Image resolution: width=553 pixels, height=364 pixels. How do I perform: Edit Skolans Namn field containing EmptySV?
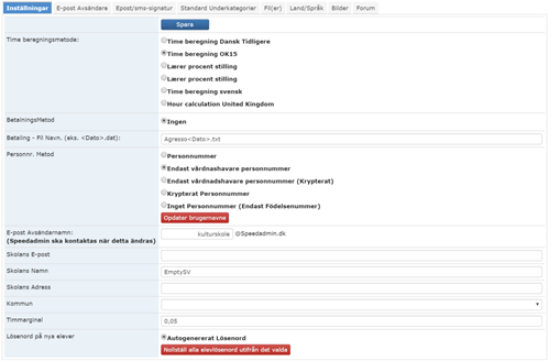coord(351,272)
